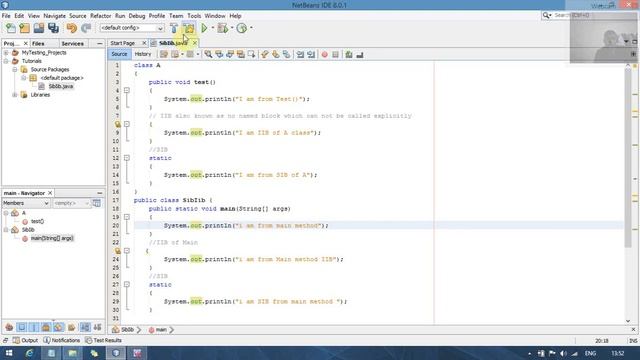Open the Debug Project dropdown arrow

pyautogui.click(x=232, y=28)
